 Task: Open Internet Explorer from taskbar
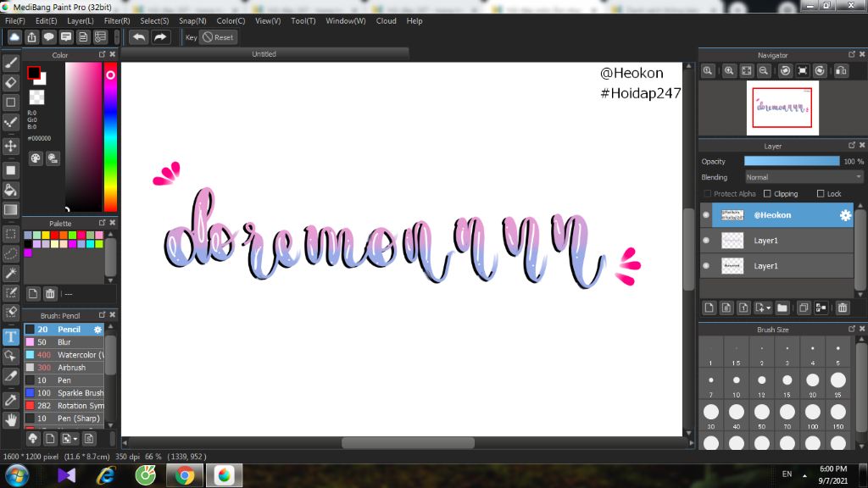click(x=106, y=475)
